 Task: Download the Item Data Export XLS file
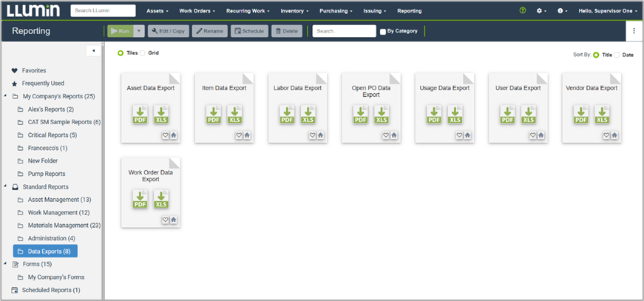click(234, 115)
